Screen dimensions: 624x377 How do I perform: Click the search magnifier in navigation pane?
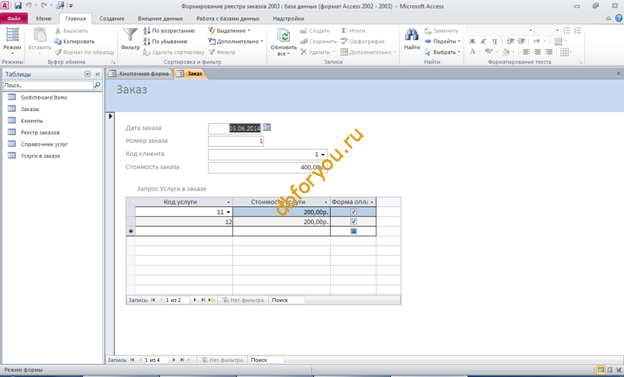(97, 85)
